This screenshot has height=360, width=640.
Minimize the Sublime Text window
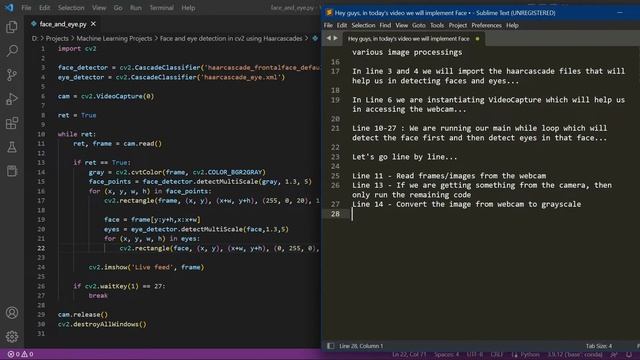(x=620, y=13)
